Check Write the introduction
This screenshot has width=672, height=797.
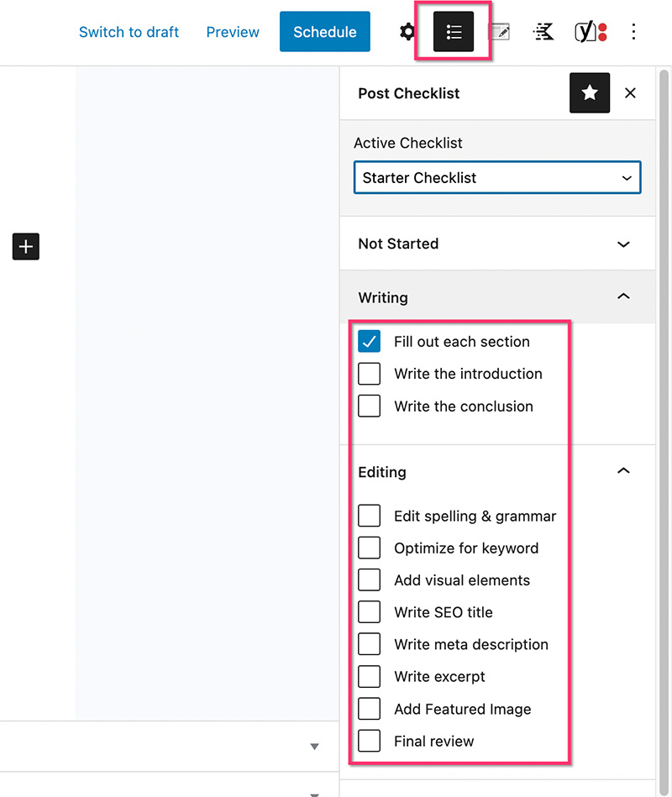pos(369,374)
